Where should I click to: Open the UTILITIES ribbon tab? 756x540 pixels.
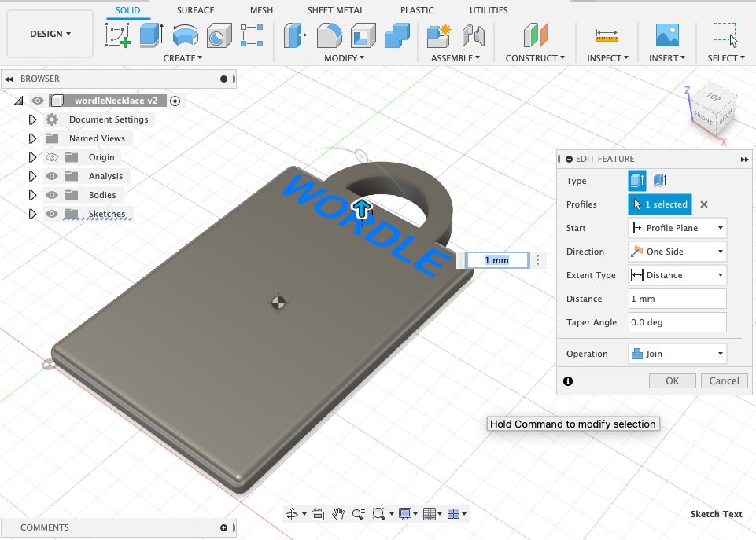488,10
